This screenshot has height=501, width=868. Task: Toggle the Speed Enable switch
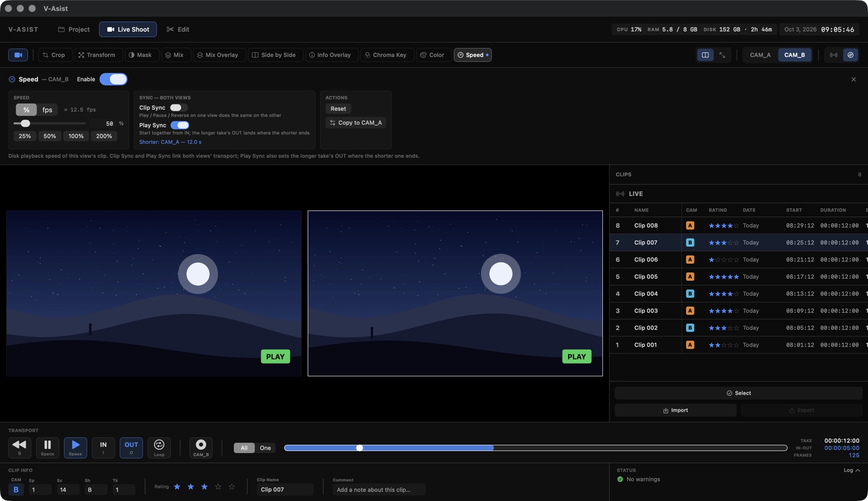pos(114,79)
